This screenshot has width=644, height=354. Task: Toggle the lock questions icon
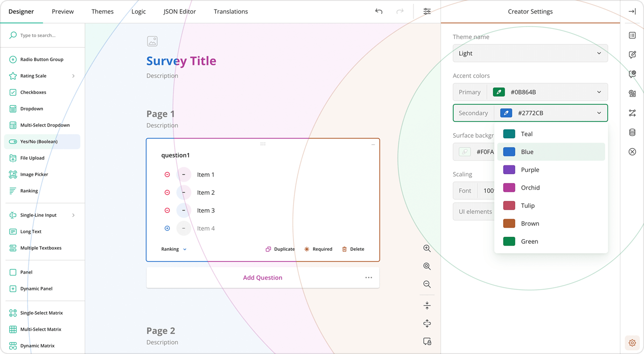427,341
